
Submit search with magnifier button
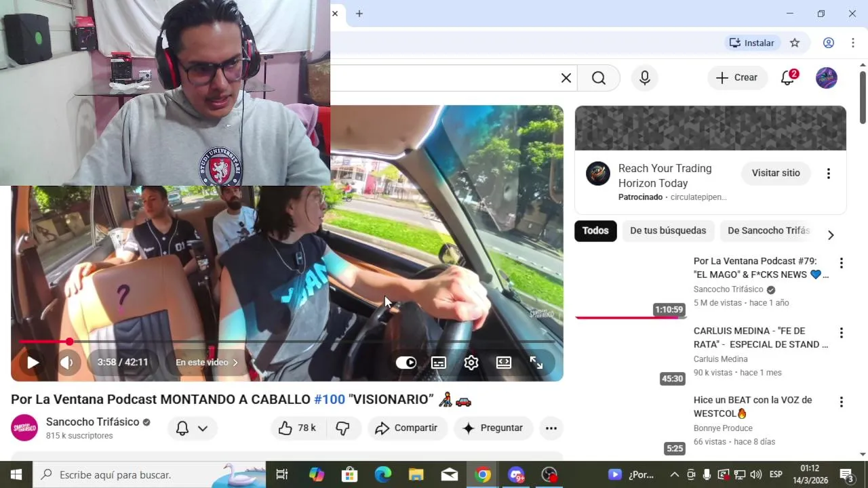(599, 78)
